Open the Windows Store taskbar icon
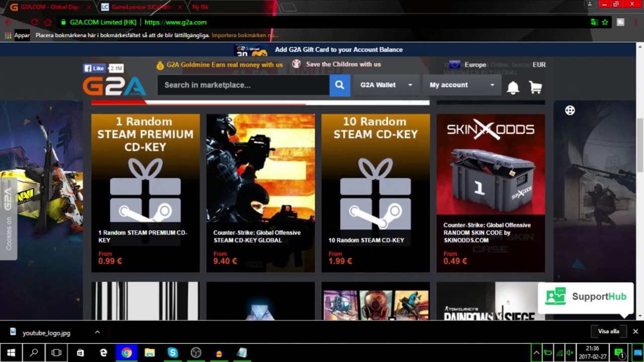 pos(80,353)
